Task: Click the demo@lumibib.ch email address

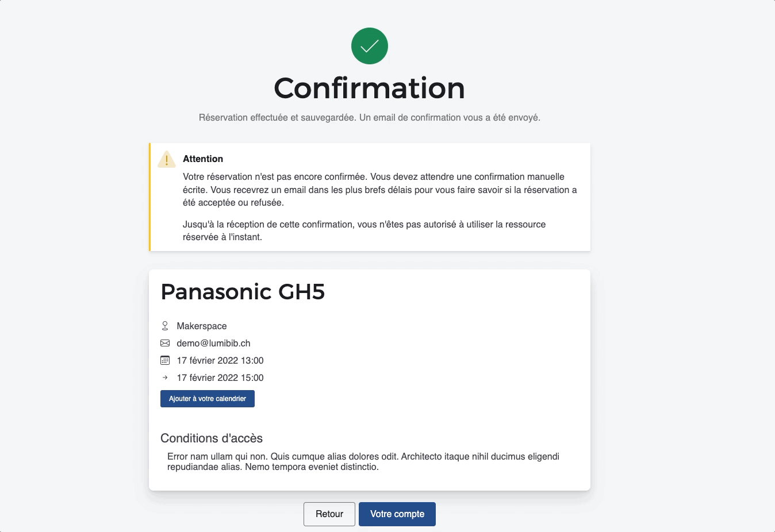Action: [213, 343]
